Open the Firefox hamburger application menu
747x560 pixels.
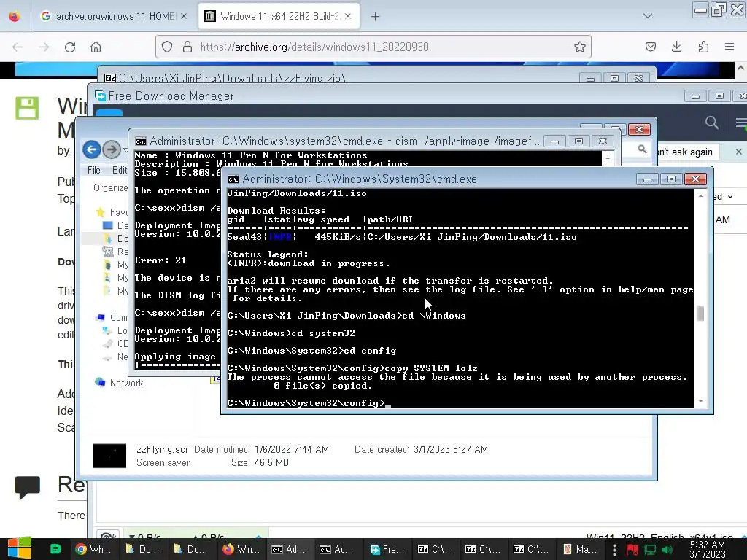click(729, 47)
